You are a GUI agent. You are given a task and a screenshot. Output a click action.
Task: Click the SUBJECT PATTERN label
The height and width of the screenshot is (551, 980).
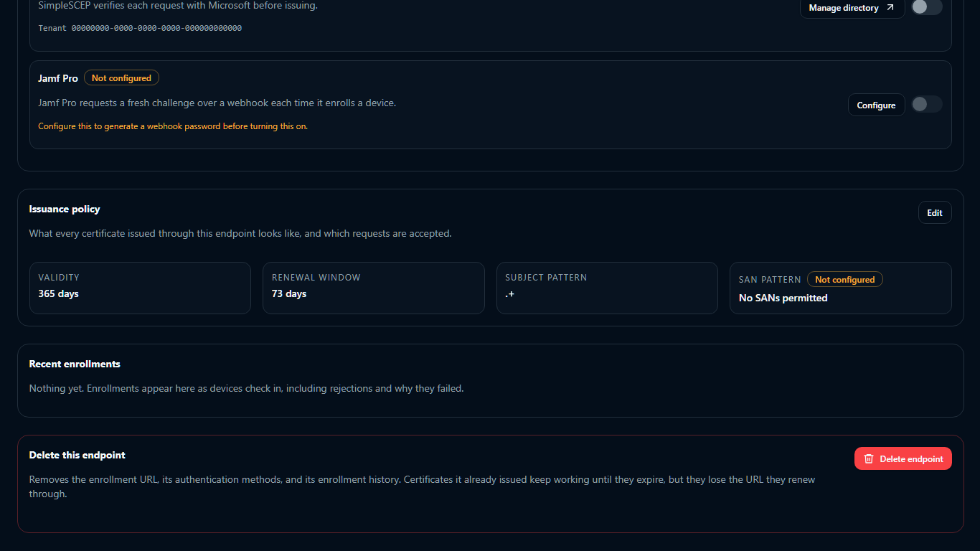coord(546,278)
